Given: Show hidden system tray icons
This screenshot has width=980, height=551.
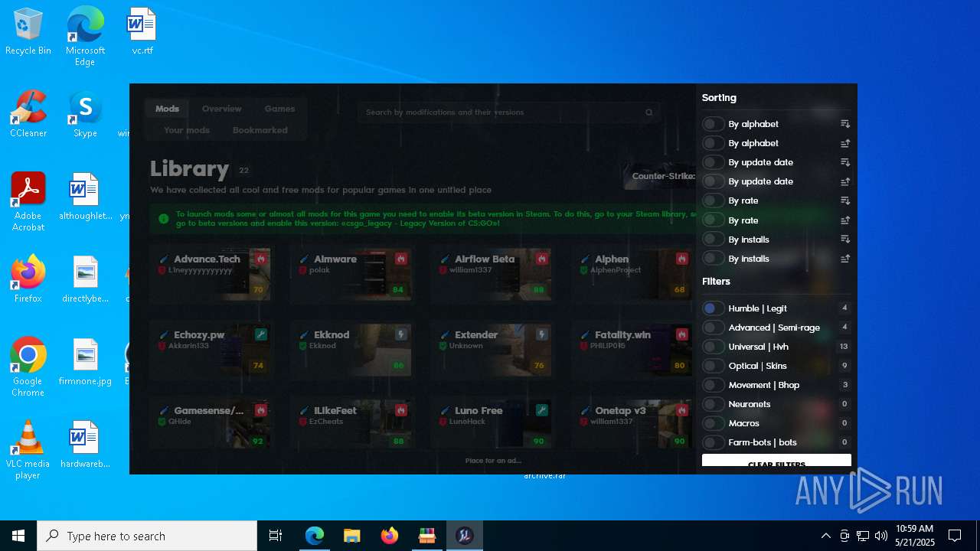Looking at the screenshot, I should click(825, 536).
